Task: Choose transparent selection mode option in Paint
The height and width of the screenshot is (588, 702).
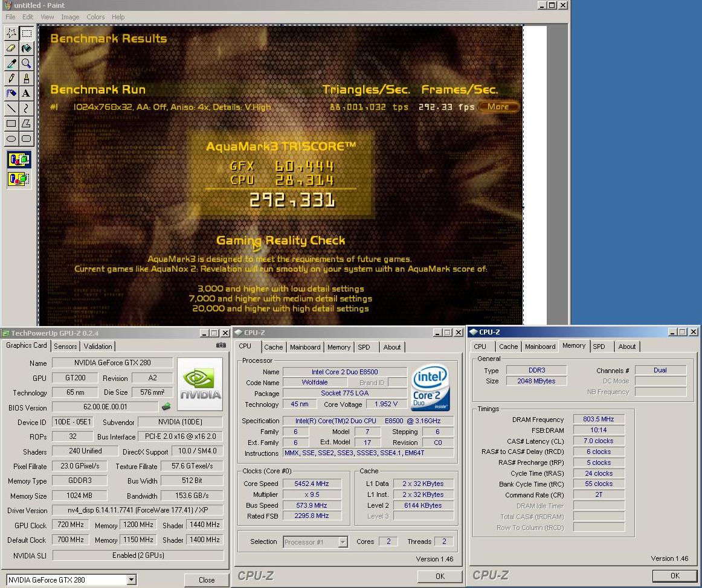Action: (x=19, y=179)
